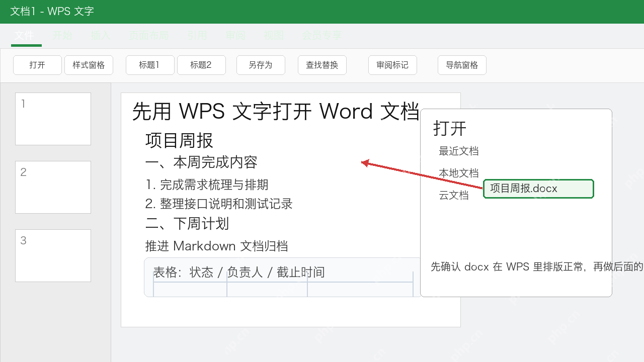644x362 pixels.
Task: Select page 2 thumbnail
Action: 53,187
